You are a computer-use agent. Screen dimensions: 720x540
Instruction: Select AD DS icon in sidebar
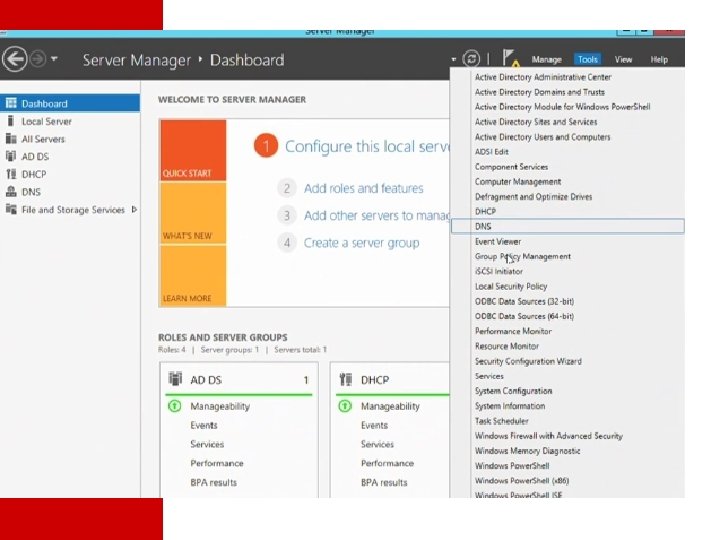(x=11, y=156)
